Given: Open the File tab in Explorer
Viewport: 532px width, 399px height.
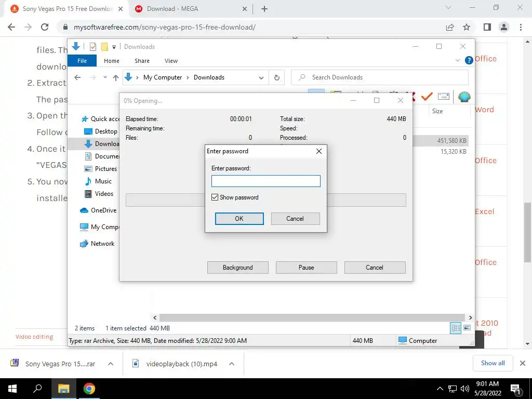Looking at the screenshot, I should coord(82,61).
